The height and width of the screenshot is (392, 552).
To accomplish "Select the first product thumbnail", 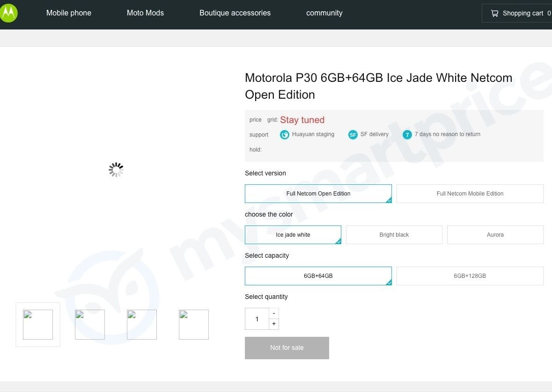I will pyautogui.click(x=37, y=324).
